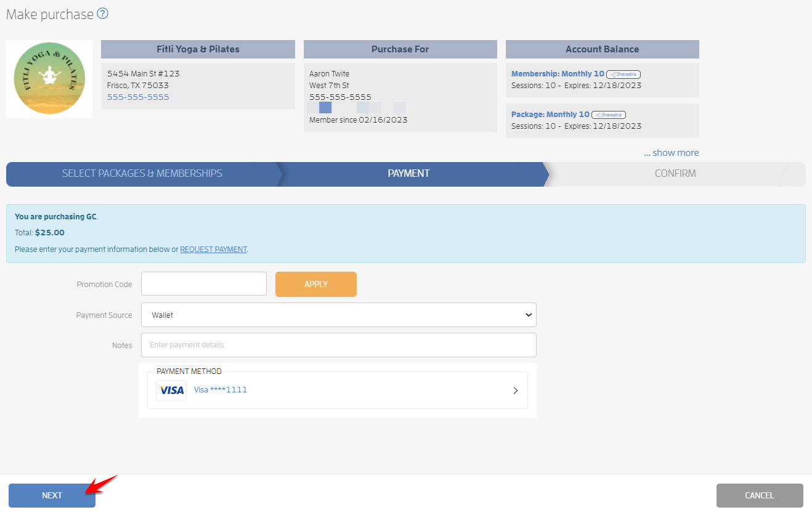This screenshot has height=515, width=812.
Task: Click the Request Payment link
Action: click(213, 249)
